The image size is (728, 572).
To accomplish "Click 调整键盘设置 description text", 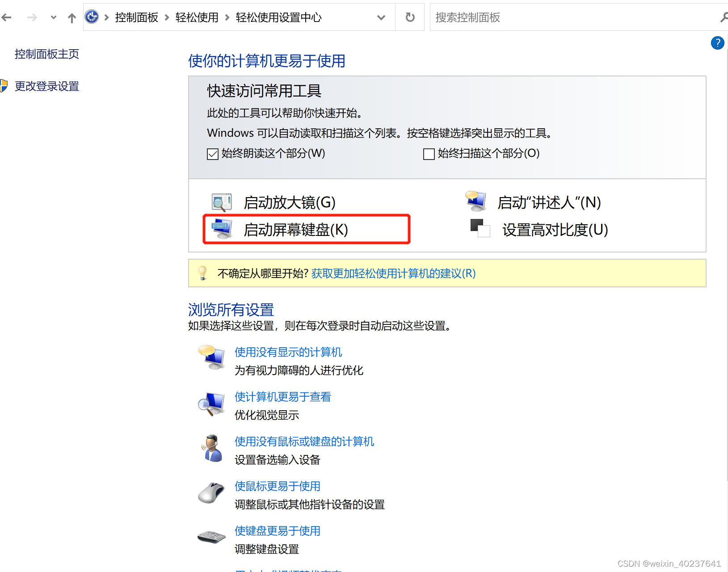I will coord(267,549).
